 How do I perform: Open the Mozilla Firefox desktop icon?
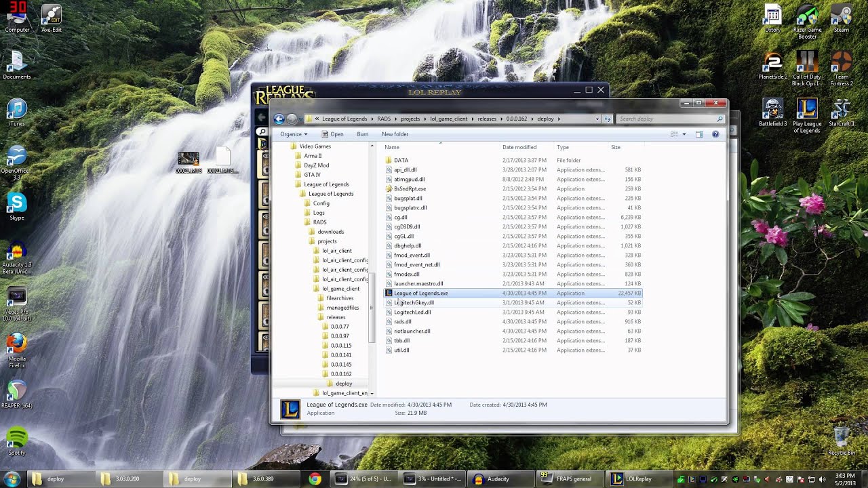[17, 350]
